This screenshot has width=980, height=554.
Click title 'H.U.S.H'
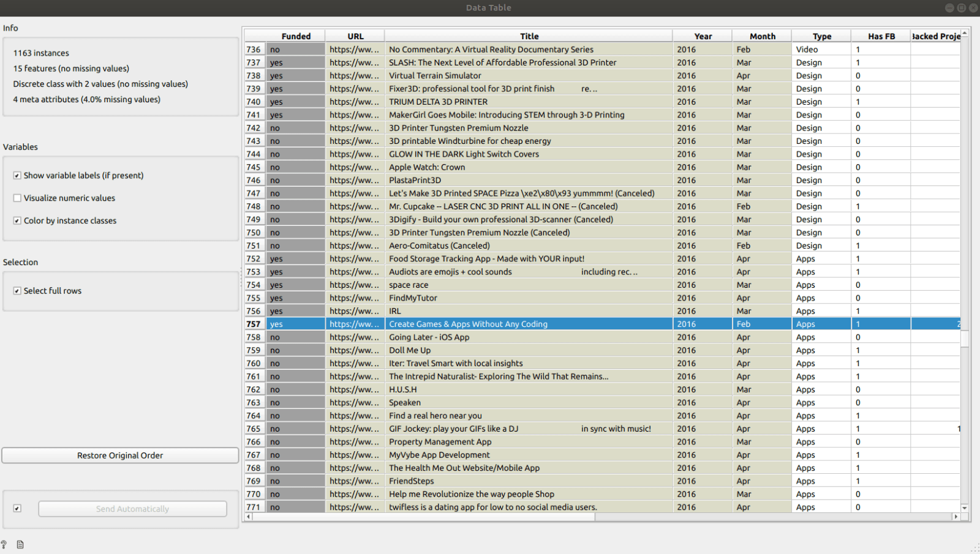402,389
